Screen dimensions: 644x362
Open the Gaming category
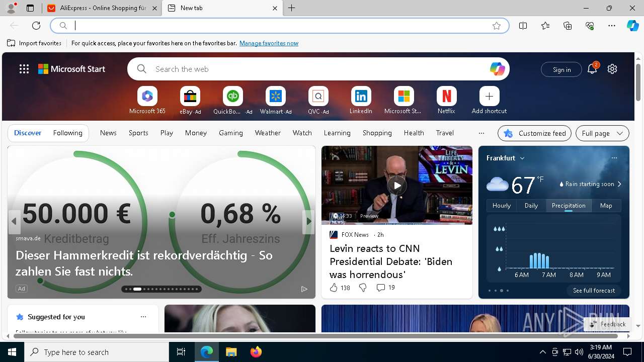231,133
